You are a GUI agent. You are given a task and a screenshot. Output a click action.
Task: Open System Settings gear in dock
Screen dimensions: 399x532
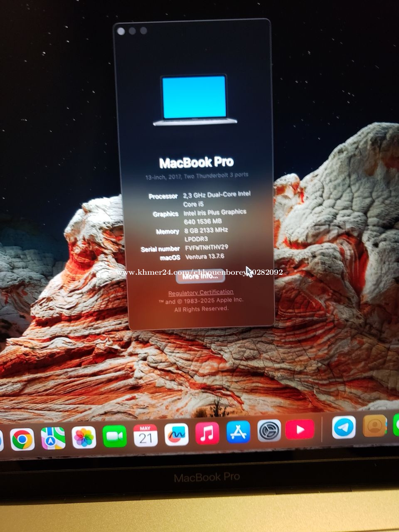coord(269,431)
